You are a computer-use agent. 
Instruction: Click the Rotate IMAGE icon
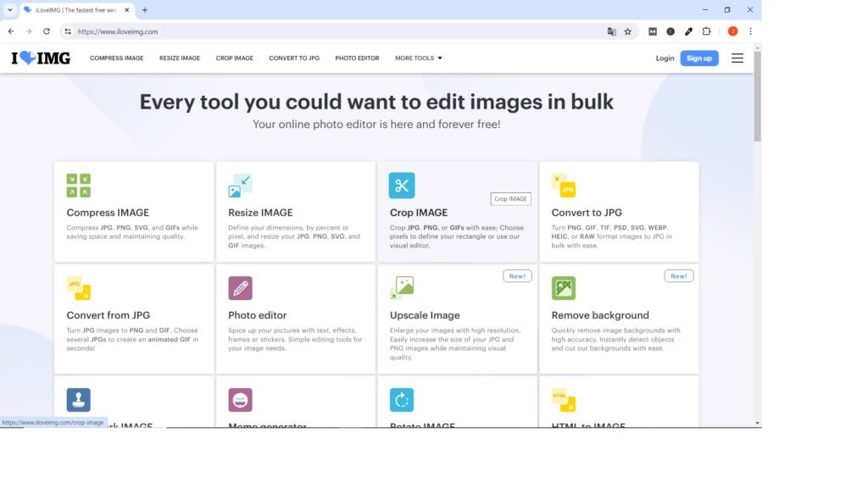[x=402, y=400]
